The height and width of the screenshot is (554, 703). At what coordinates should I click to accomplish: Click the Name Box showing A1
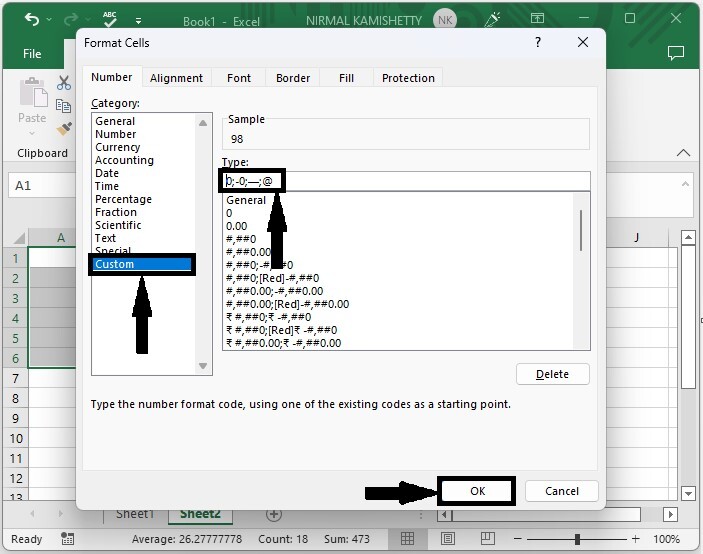pyautogui.click(x=42, y=186)
